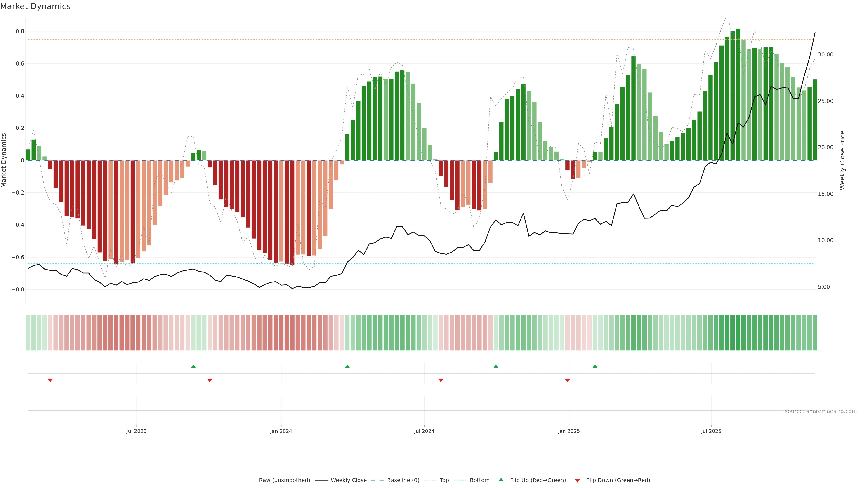Click the orange dashed Top line swatch in legend
The height and width of the screenshot is (488, 868).
(430, 480)
